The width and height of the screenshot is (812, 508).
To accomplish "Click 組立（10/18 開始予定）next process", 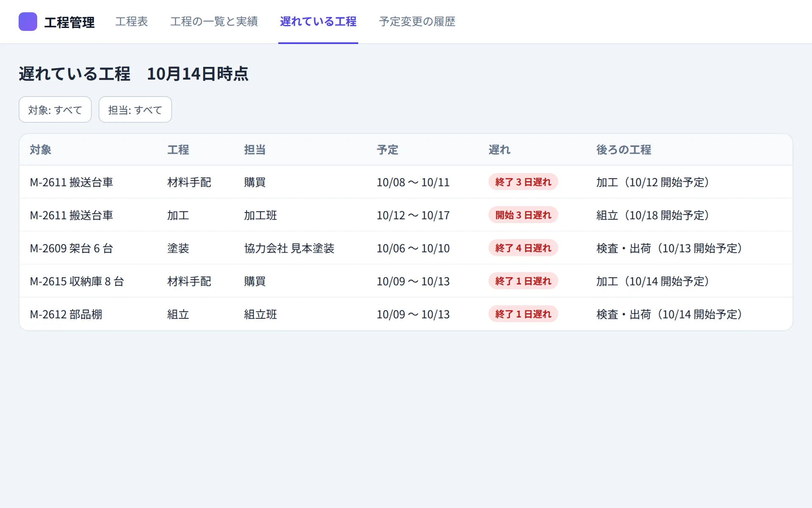I will [653, 215].
